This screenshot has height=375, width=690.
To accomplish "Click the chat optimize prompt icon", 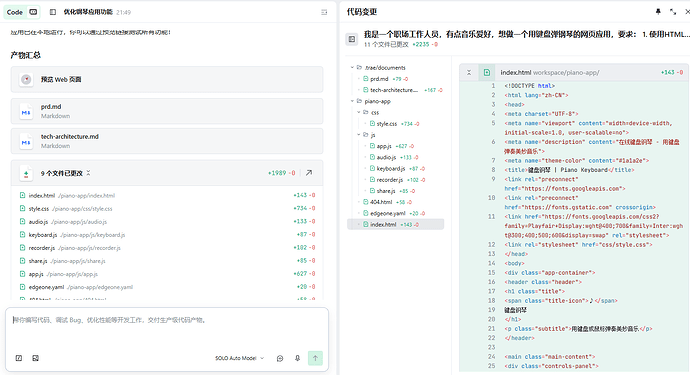I will 280,358.
